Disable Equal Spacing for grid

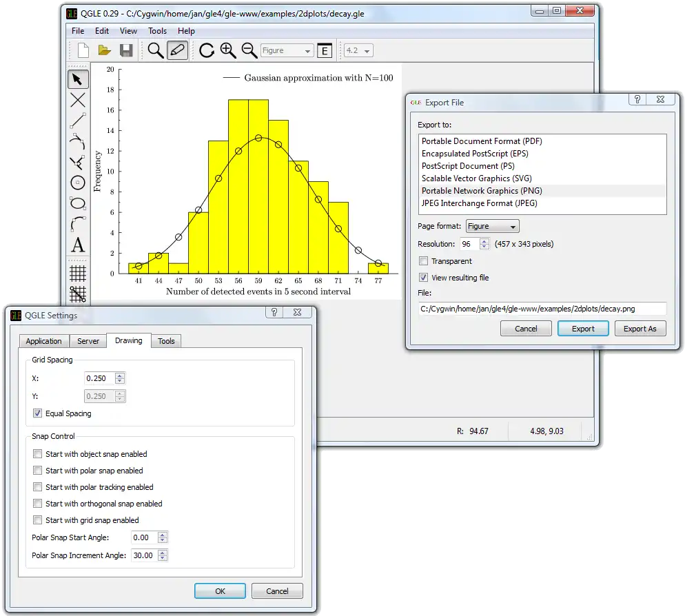(37, 413)
